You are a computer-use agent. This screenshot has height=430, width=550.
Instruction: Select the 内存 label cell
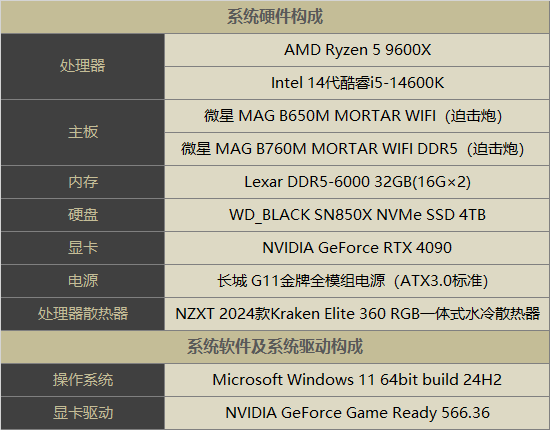coord(83,182)
